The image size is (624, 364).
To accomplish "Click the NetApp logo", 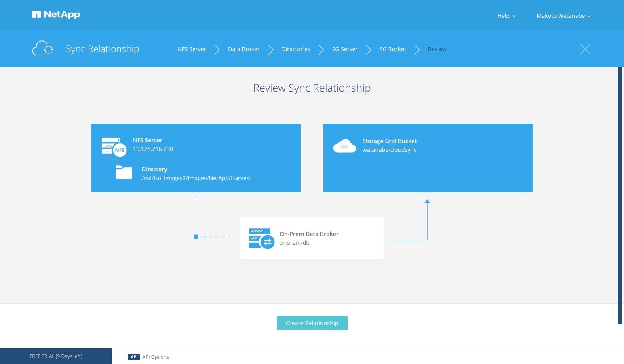I will (x=56, y=14).
